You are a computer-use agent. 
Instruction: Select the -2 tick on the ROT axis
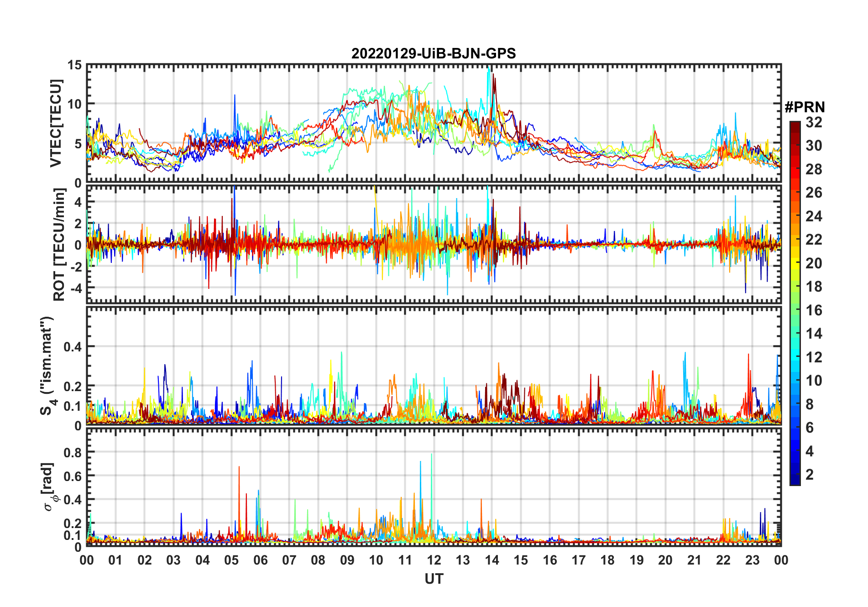tap(76, 267)
